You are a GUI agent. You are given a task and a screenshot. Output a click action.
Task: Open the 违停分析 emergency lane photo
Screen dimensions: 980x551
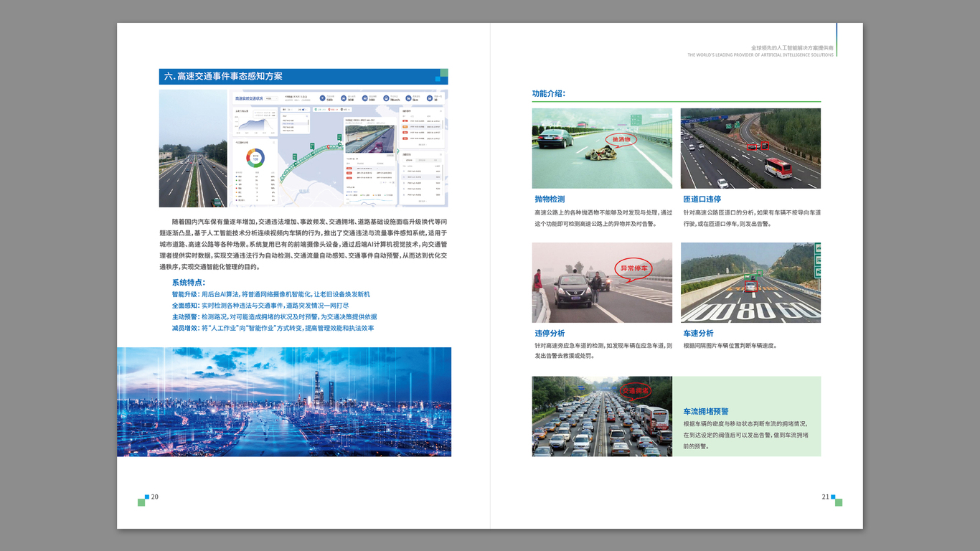(602, 283)
